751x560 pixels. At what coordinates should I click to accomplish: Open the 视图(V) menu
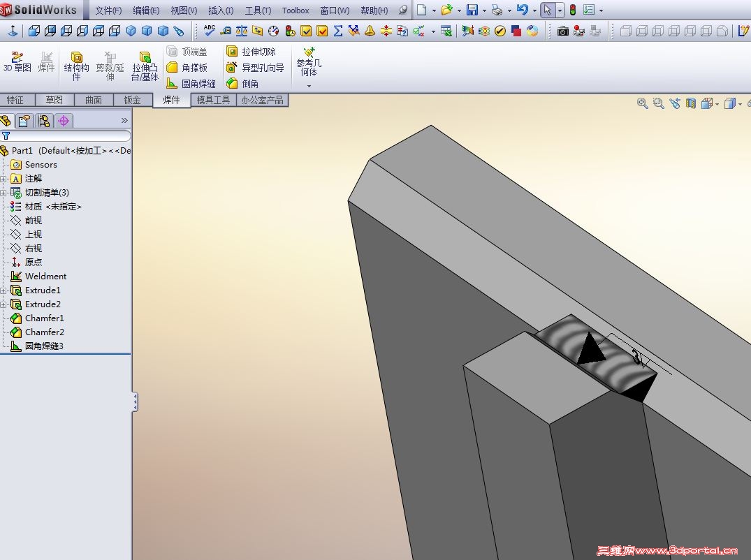(184, 10)
